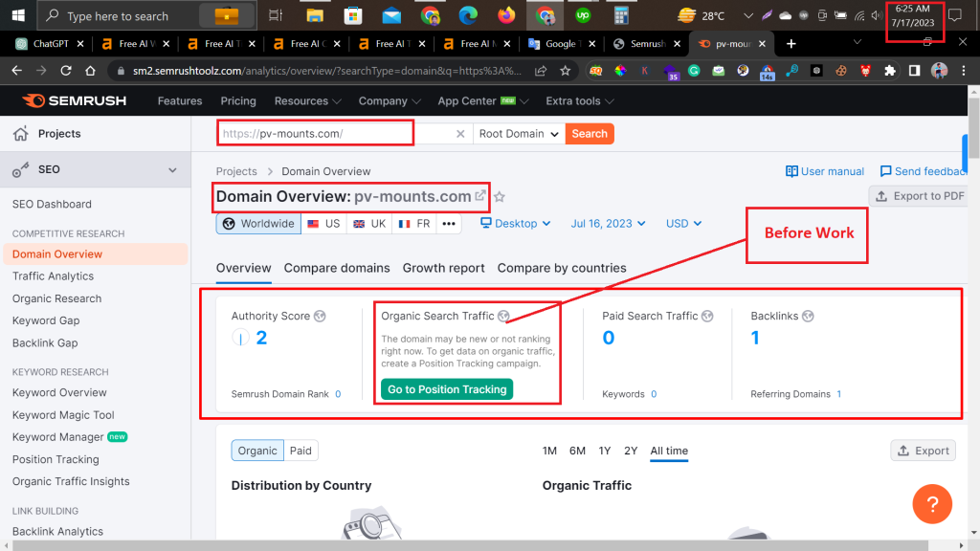Open the orange help question button
The width and height of the screenshot is (980, 551).
click(932, 503)
